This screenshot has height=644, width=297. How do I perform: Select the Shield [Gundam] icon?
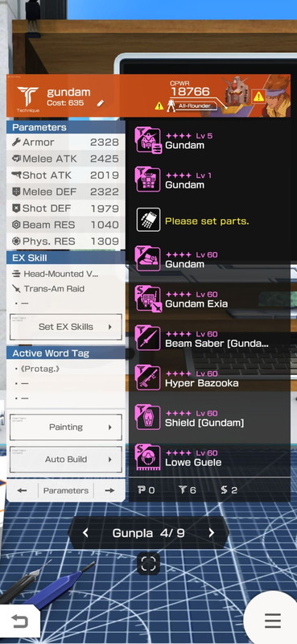[x=148, y=418]
